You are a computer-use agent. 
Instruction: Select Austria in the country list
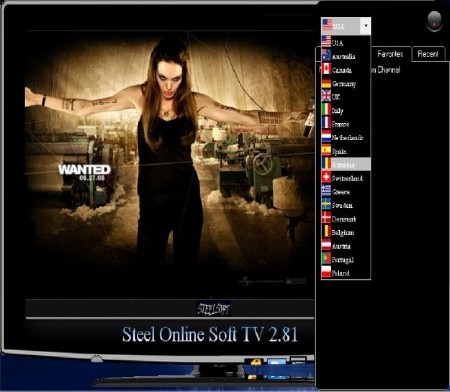pyautogui.click(x=346, y=246)
